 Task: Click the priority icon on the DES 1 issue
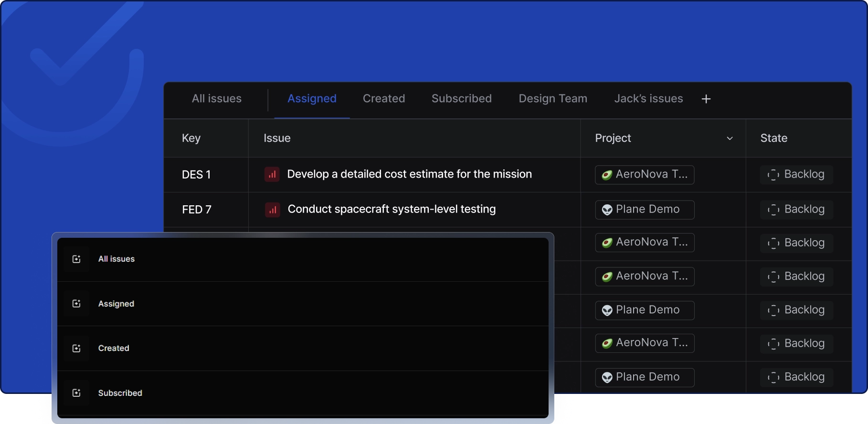click(272, 174)
